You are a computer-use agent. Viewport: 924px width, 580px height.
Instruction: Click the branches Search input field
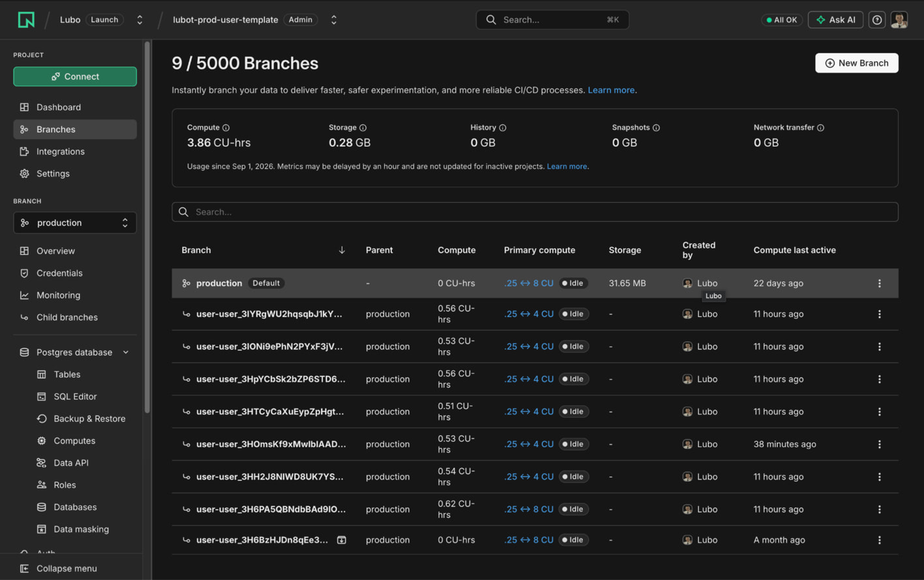535,212
